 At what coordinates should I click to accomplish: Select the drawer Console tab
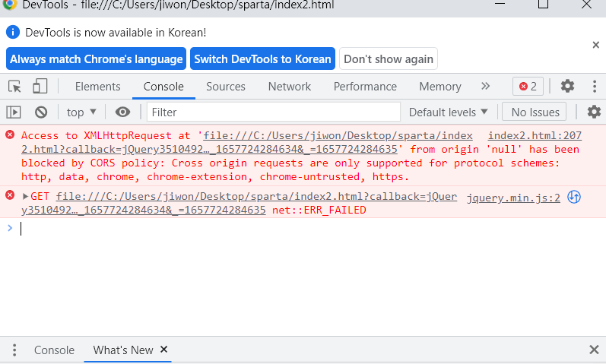point(54,350)
